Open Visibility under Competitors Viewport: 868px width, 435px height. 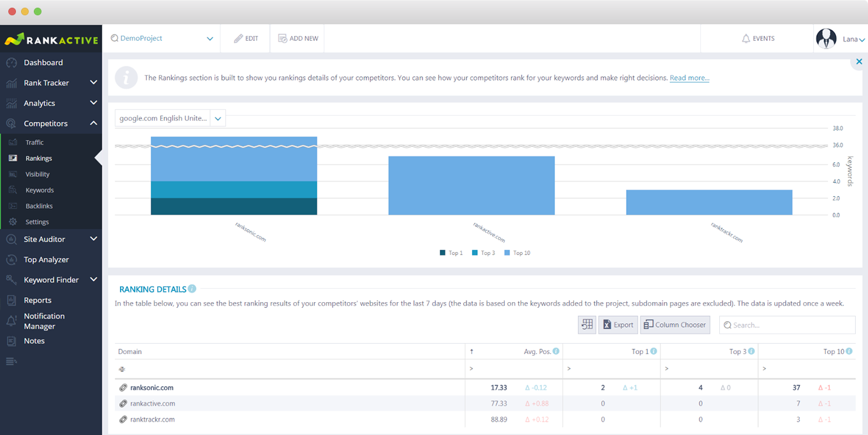[x=38, y=174]
